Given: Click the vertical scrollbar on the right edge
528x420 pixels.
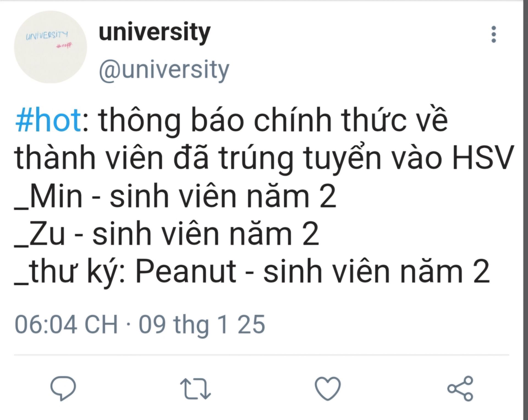Looking at the screenshot, I should [526, 210].
